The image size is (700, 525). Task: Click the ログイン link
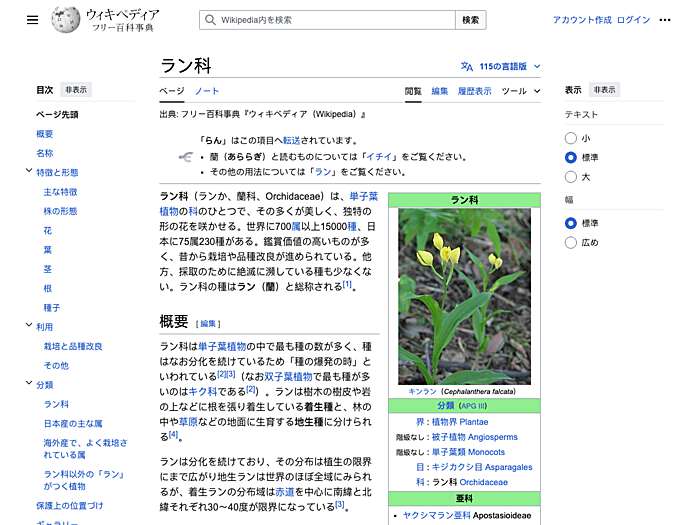[x=633, y=20]
